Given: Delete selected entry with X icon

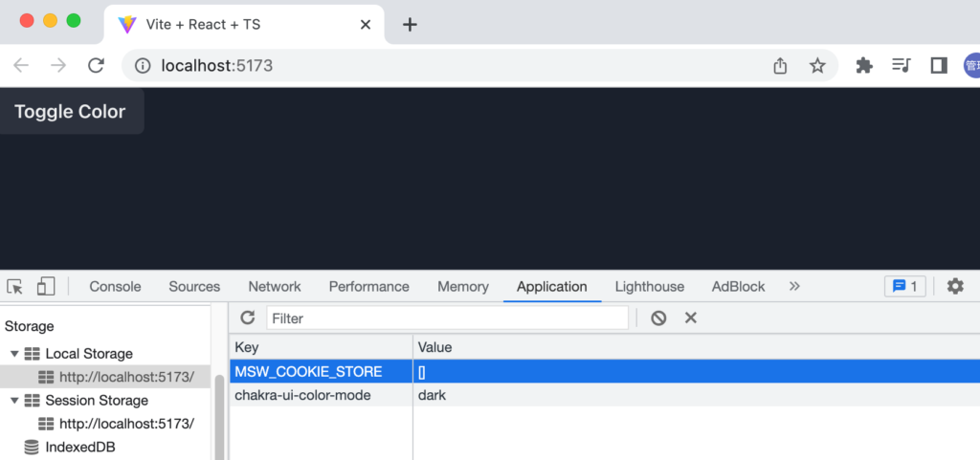Looking at the screenshot, I should click(x=690, y=318).
